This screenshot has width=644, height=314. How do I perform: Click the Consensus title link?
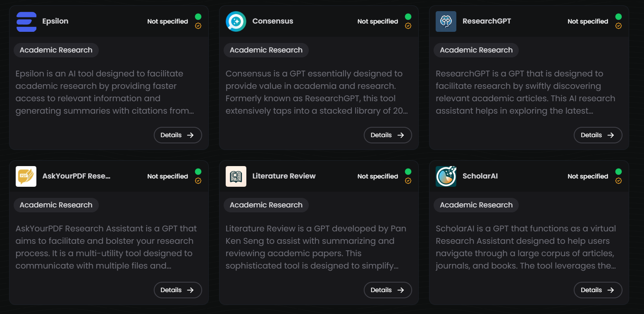pos(273,21)
